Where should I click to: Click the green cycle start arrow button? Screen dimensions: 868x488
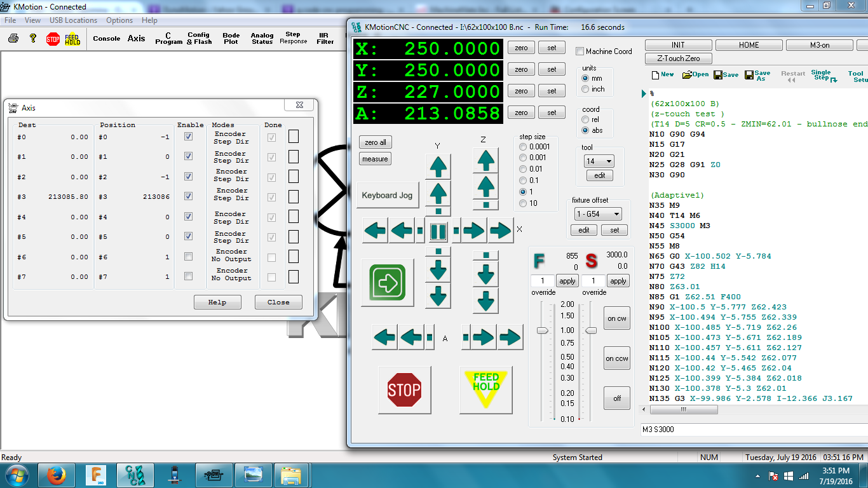(388, 282)
